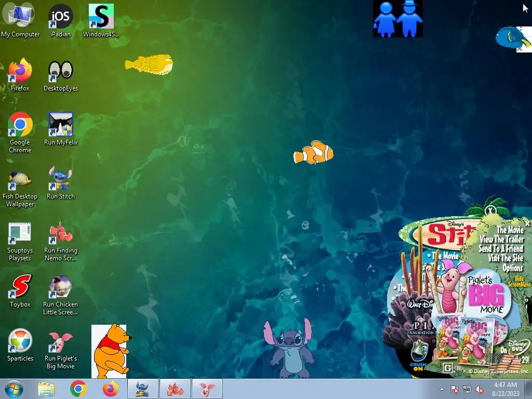Click Hide ScreenMate in Piglet's menu
The width and height of the screenshot is (532, 399).
click(519, 282)
